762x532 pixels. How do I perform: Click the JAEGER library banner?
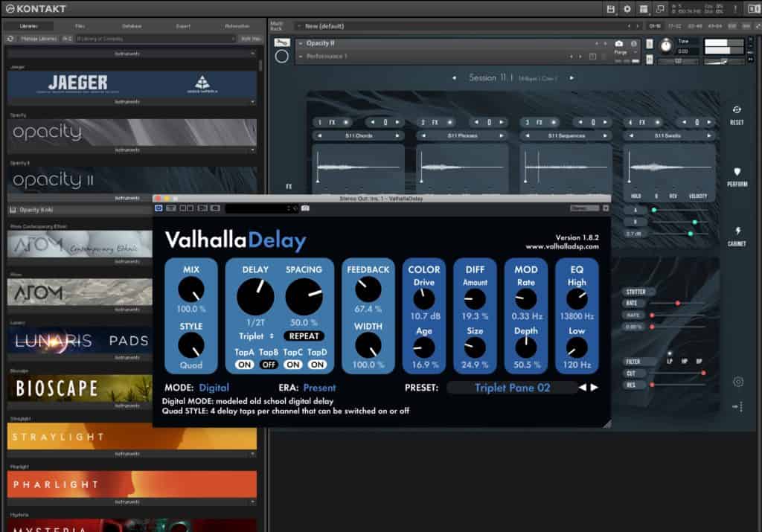132,84
